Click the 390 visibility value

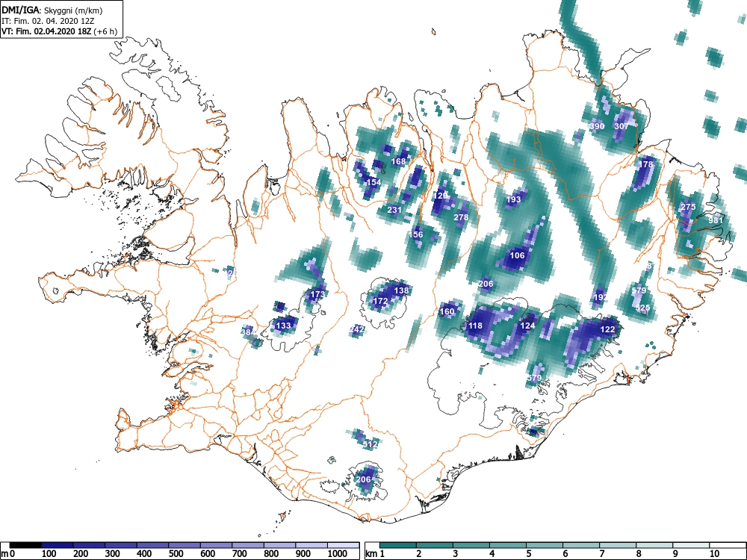tap(597, 126)
